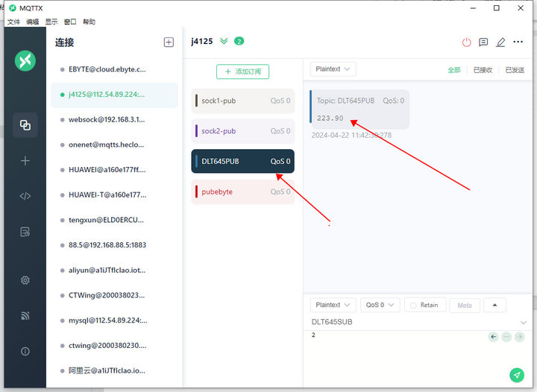537x392 pixels.
Task: Open the new connection plus sidebar icon
Action: click(x=25, y=160)
